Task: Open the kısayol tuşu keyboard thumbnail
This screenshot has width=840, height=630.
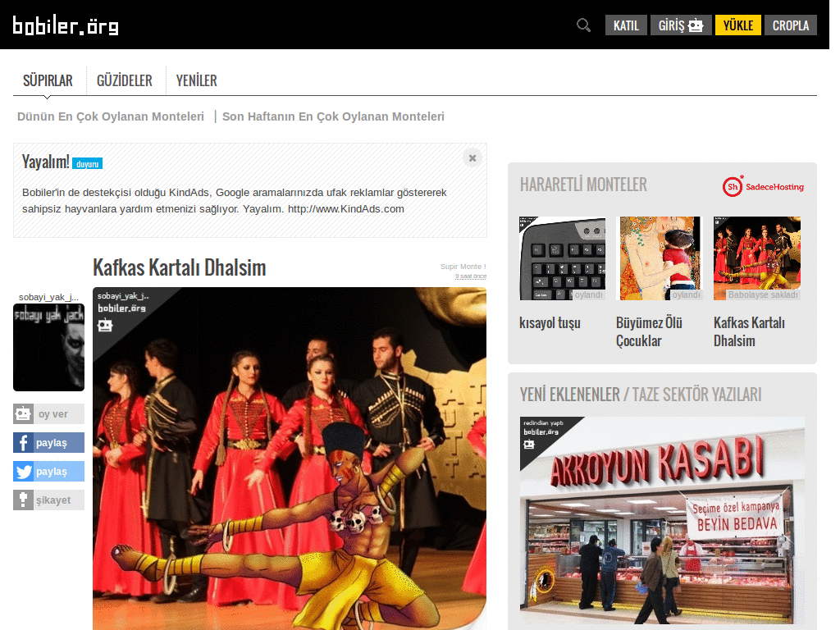Action: tap(563, 258)
